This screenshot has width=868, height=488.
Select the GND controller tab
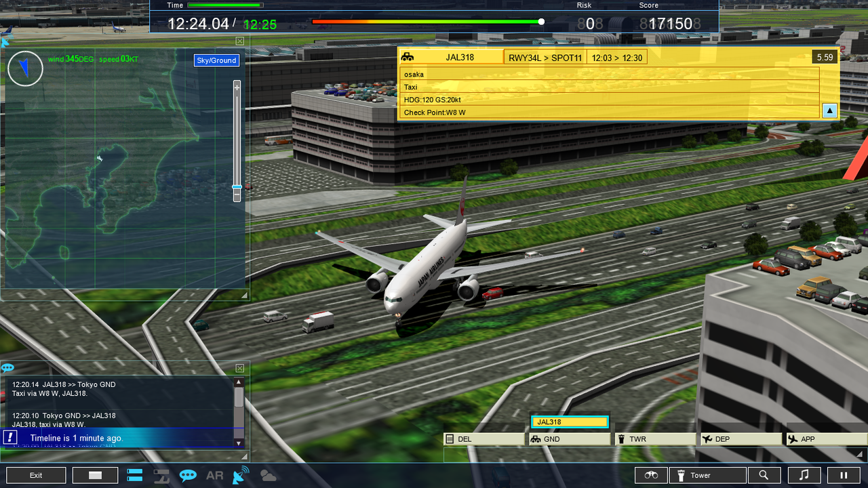(570, 439)
